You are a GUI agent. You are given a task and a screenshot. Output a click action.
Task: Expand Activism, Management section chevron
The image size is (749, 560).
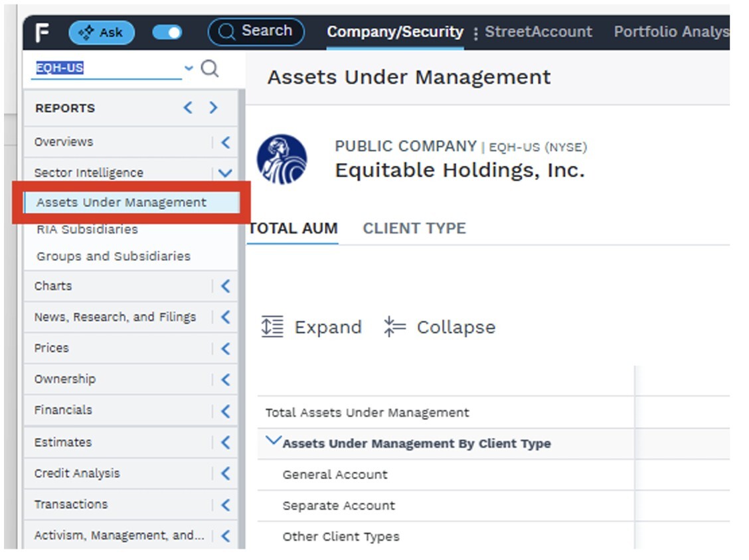point(226,535)
